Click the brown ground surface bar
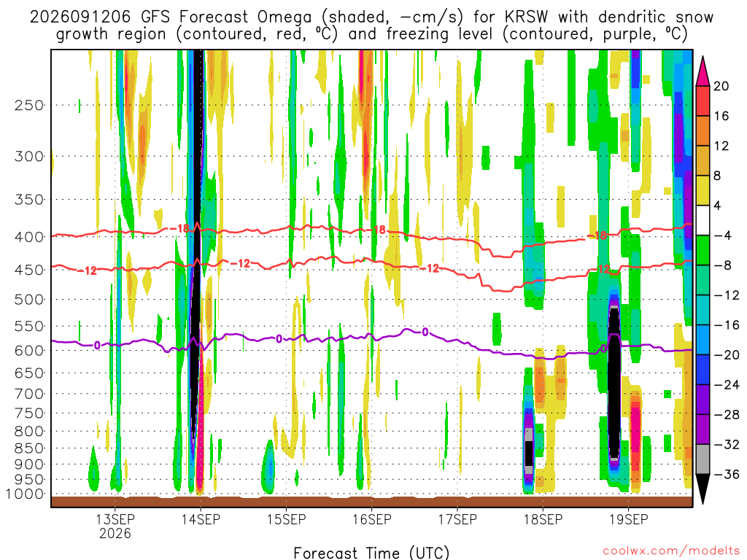 371,502
